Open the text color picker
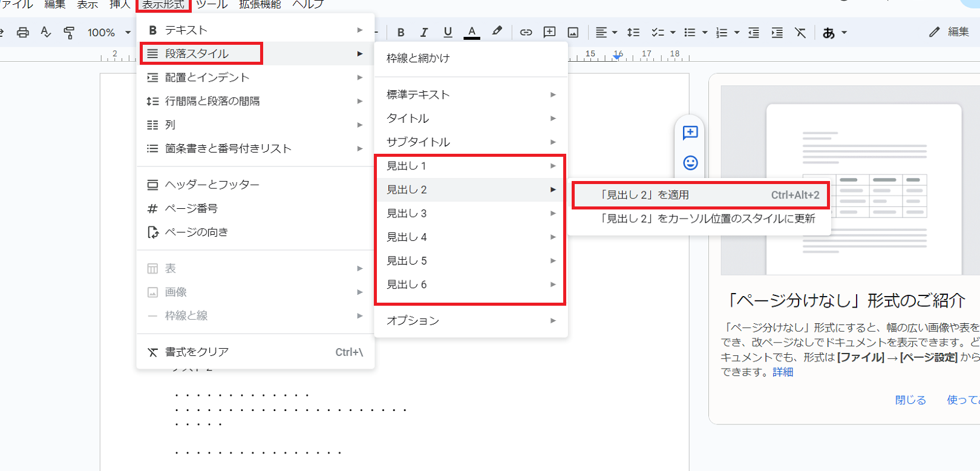980x471 pixels. tap(472, 33)
